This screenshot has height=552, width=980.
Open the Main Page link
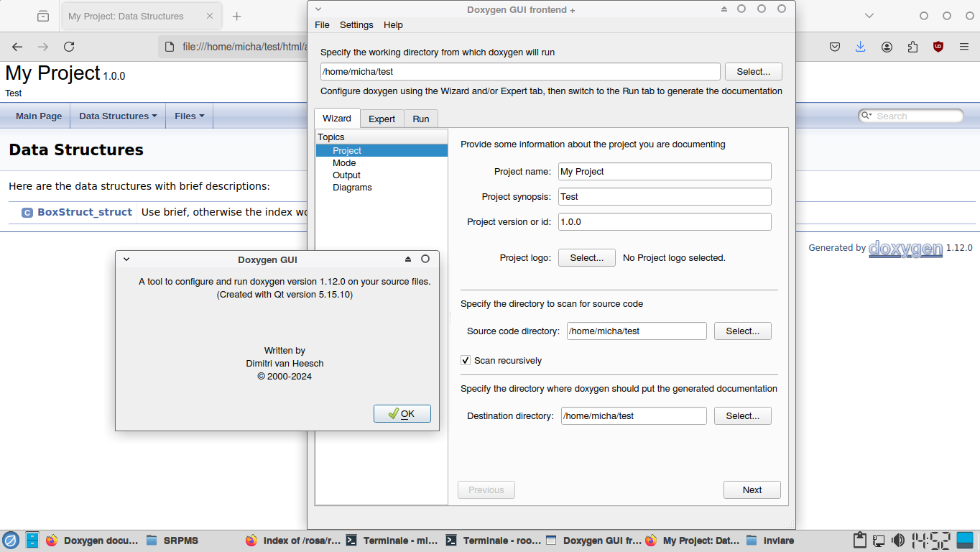coord(39,116)
